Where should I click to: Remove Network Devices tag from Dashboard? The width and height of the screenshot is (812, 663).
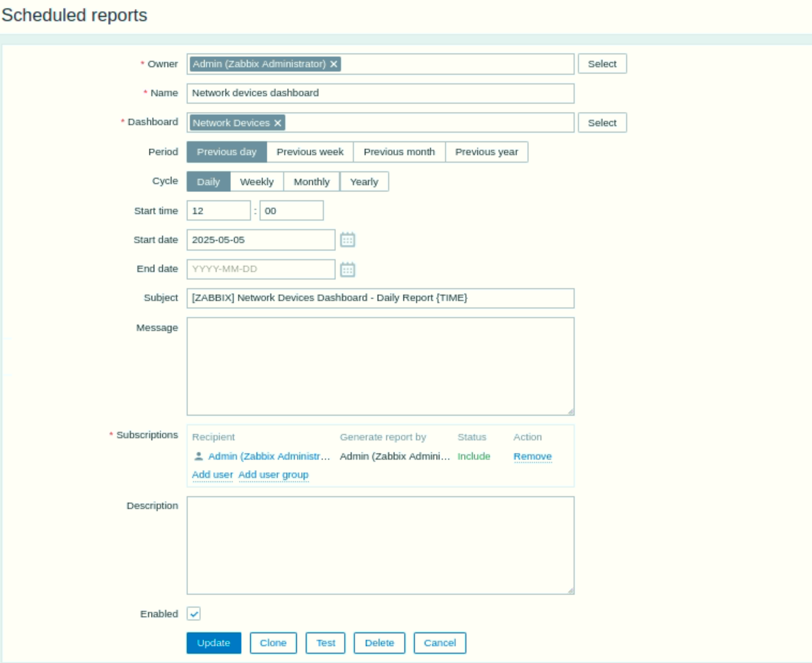point(277,123)
